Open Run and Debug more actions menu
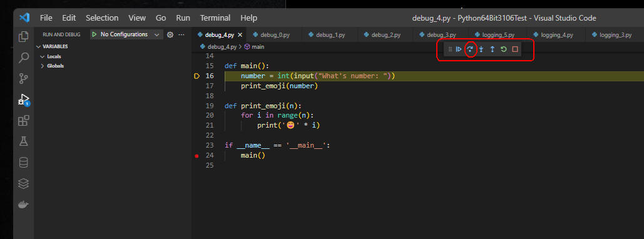644x239 pixels. point(181,34)
